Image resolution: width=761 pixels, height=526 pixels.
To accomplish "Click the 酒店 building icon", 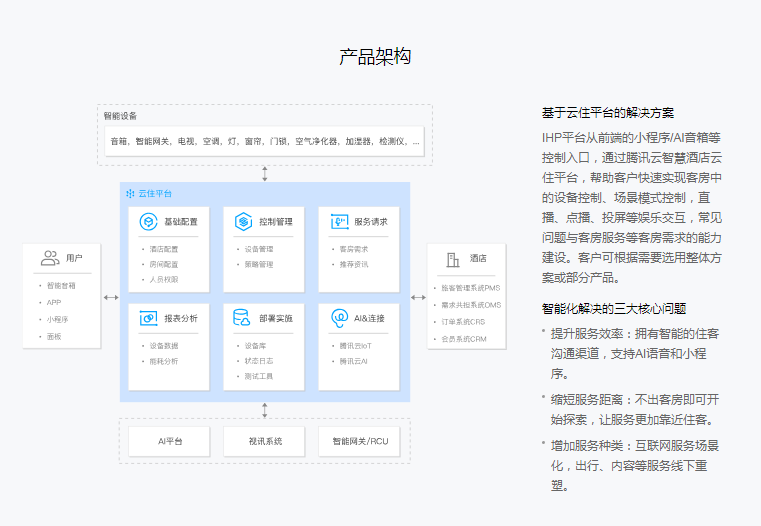I will pyautogui.click(x=452, y=260).
